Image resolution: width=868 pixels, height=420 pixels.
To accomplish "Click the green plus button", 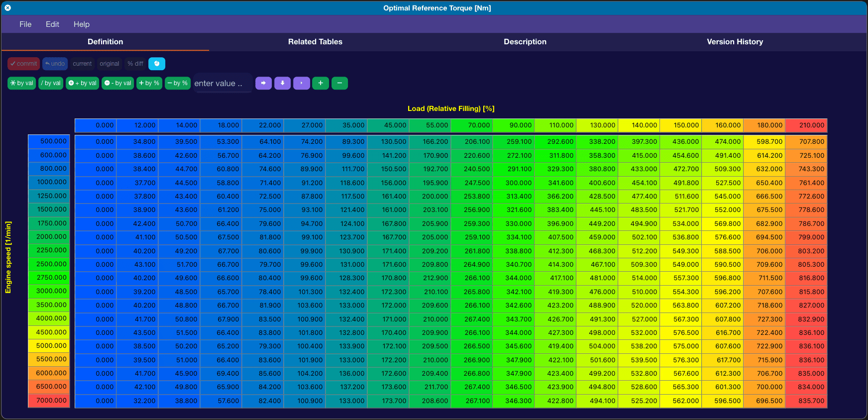I will [321, 83].
